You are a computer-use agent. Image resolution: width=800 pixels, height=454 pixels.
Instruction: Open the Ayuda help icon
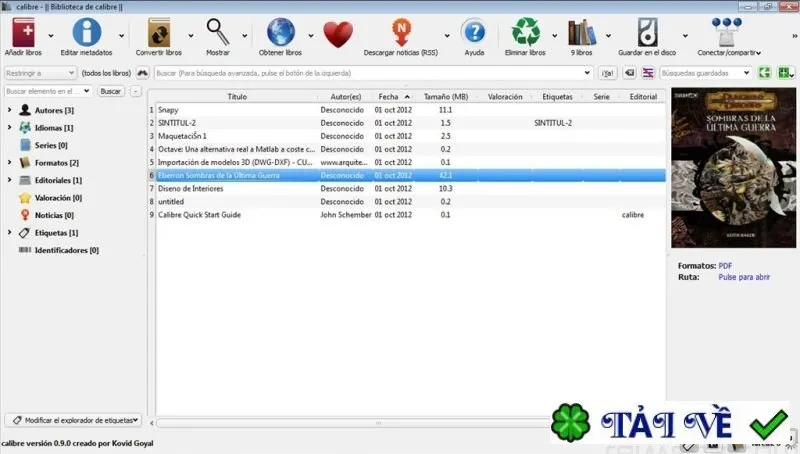pyautogui.click(x=474, y=33)
